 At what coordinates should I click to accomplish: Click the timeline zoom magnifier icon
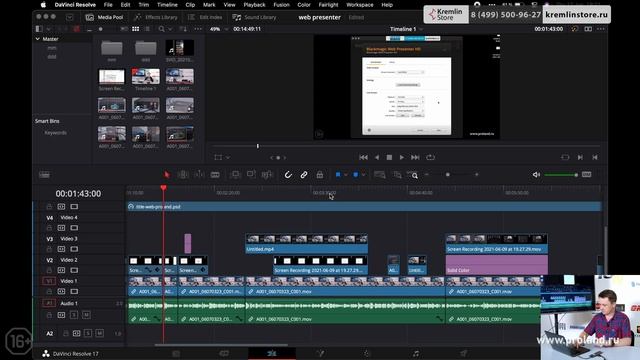413,175
